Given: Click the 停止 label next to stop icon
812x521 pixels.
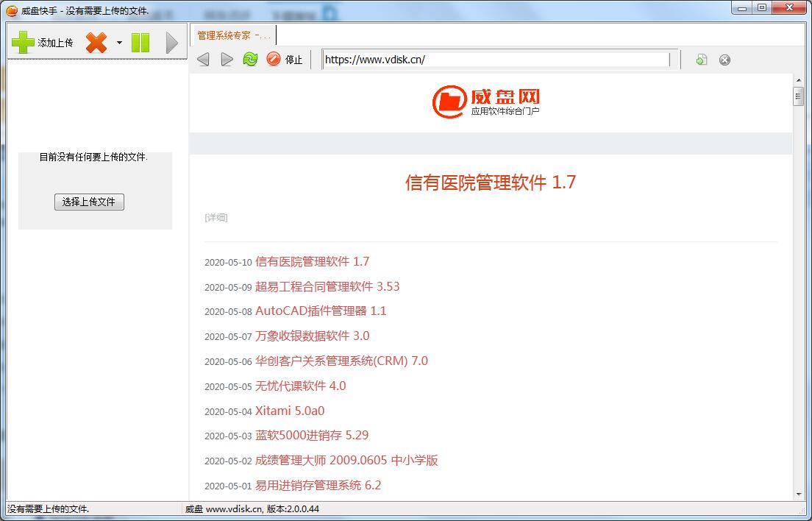Looking at the screenshot, I should tap(293, 60).
